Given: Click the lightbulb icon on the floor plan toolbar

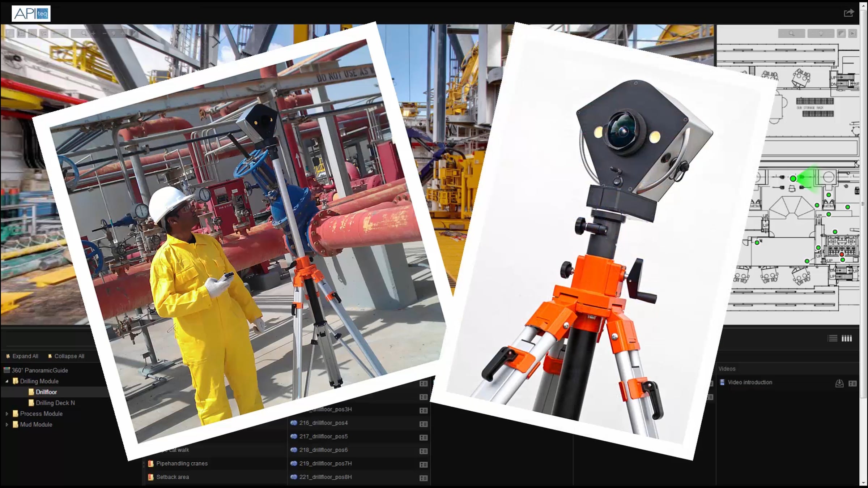Looking at the screenshot, I should (821, 34).
